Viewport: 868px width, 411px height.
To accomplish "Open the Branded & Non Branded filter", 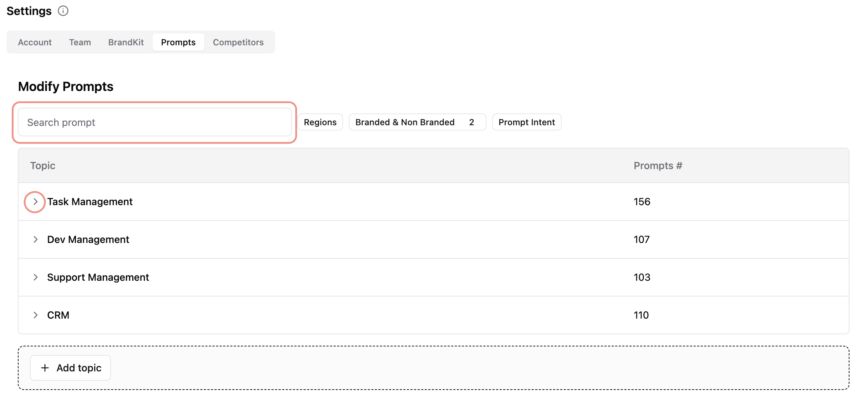I will pyautogui.click(x=417, y=122).
